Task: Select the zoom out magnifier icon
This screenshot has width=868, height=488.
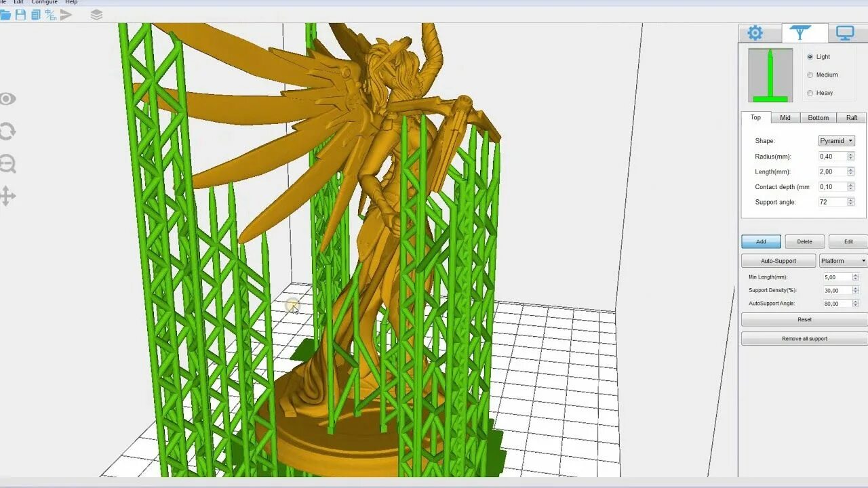Action: click(7, 164)
